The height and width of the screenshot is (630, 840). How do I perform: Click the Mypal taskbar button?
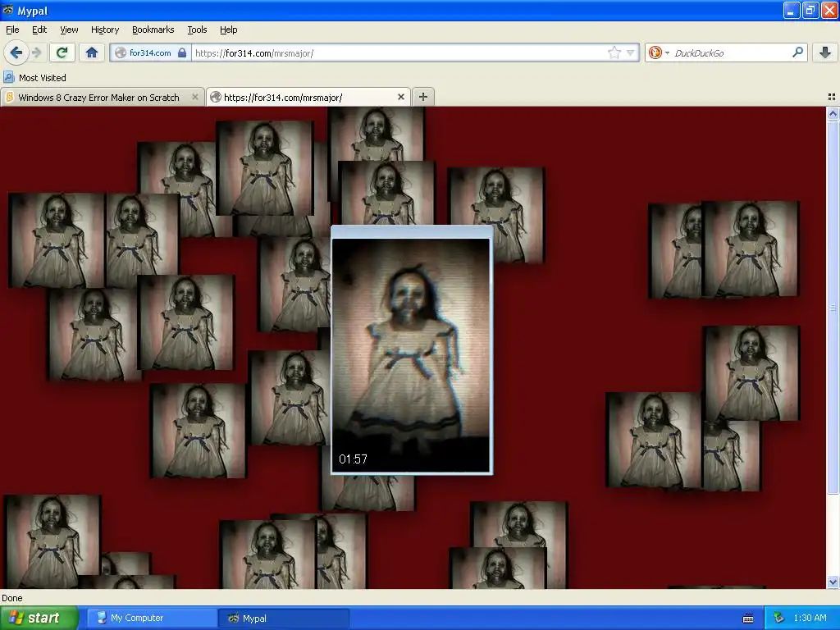point(284,618)
